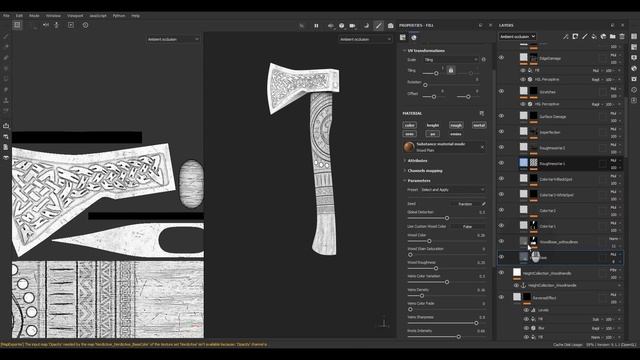Open shader sphere icon in right dock
This screenshot has height=360, width=640.
(634, 69)
